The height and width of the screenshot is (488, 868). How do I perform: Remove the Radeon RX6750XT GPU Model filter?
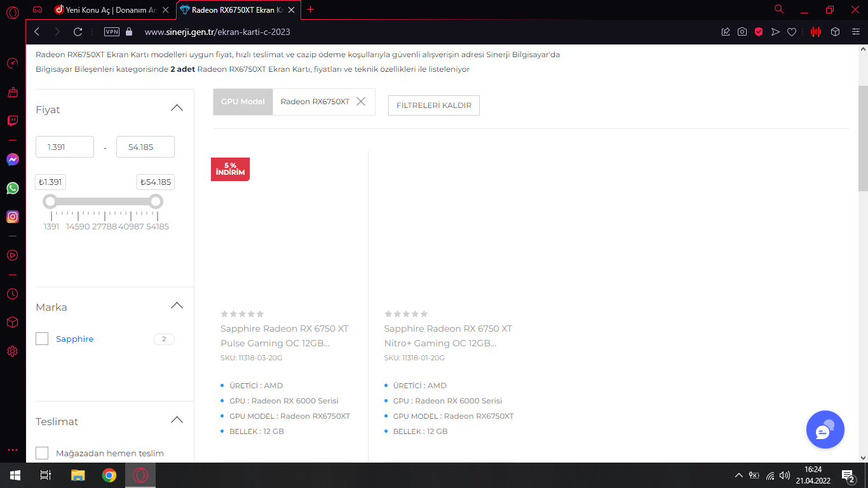tap(361, 102)
